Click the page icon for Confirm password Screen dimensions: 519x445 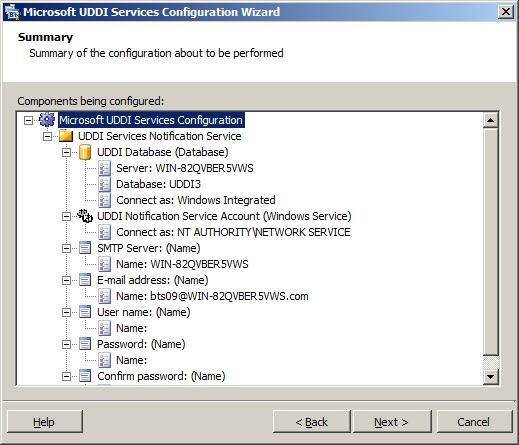click(85, 376)
